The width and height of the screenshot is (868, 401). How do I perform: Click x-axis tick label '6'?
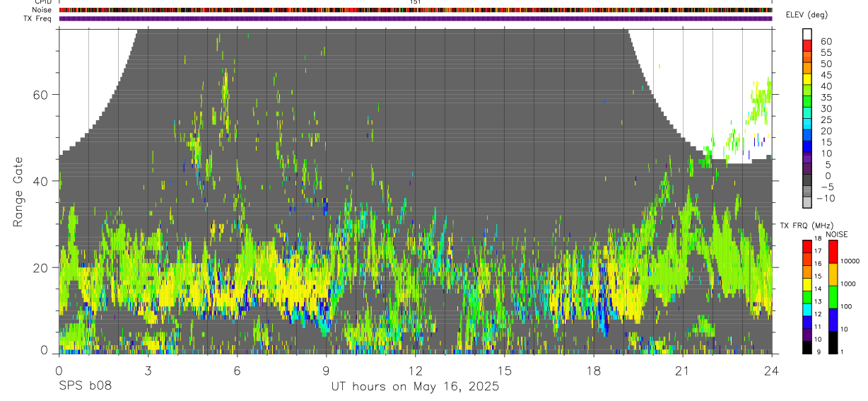point(237,371)
